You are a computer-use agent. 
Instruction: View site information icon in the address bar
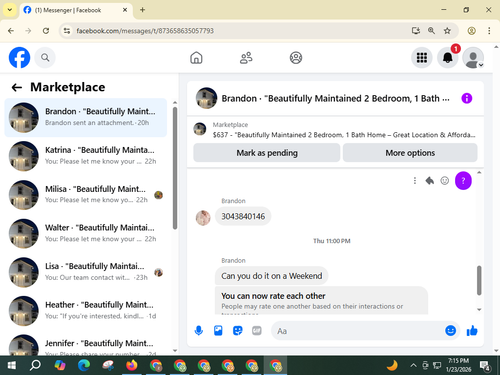67,31
